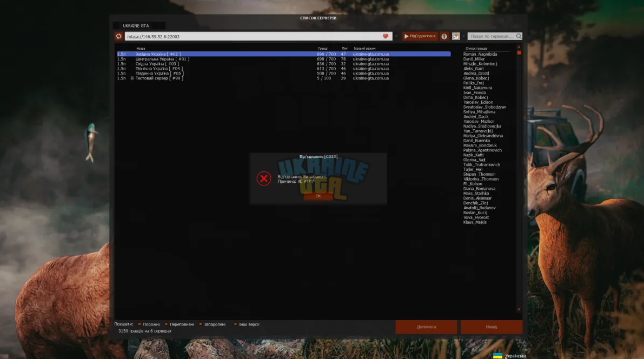Viewport: 644px width, 359px height.
Task: Click the quick-connect history icon
Action: point(456,36)
